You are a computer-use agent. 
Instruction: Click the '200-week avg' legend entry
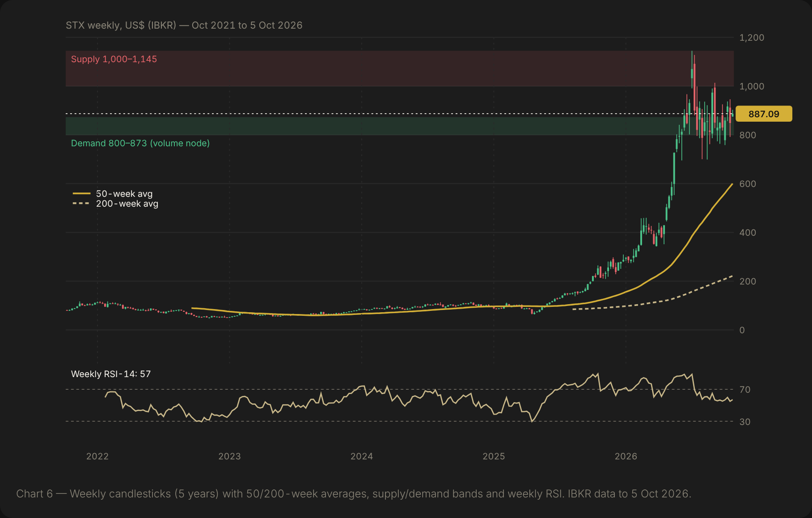click(x=127, y=204)
